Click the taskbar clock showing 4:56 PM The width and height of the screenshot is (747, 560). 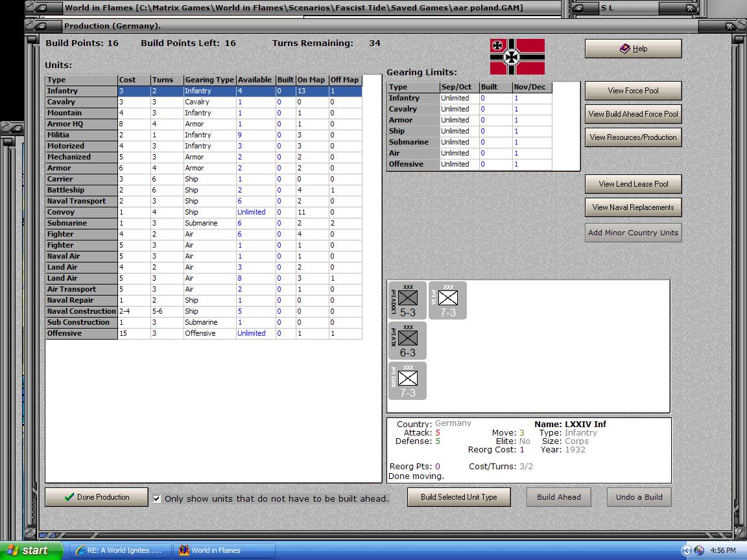723,550
